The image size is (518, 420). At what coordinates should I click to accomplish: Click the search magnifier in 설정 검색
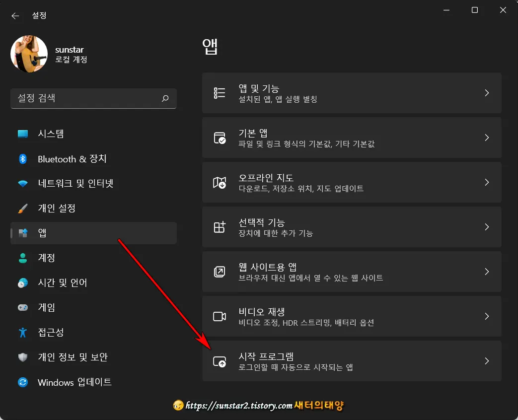tap(165, 98)
